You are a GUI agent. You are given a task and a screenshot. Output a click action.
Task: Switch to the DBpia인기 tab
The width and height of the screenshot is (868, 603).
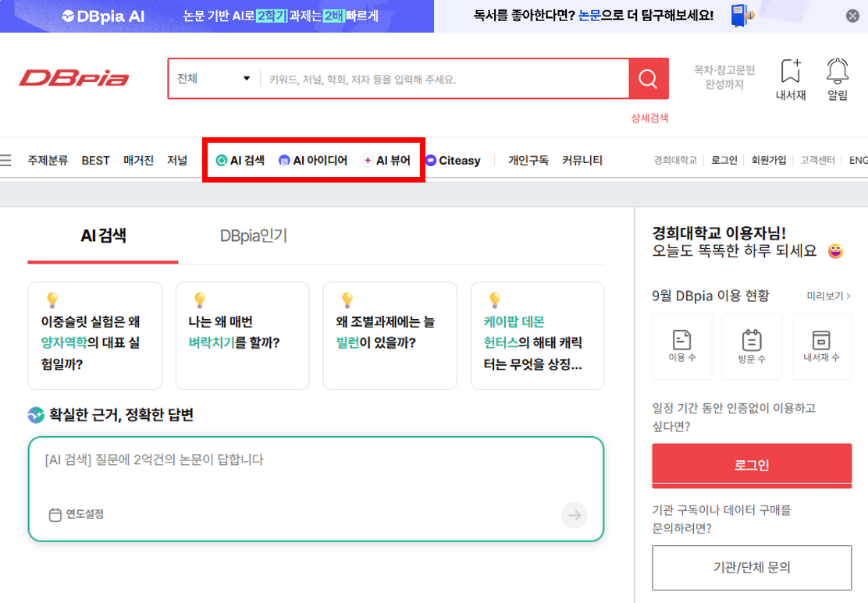tap(254, 236)
